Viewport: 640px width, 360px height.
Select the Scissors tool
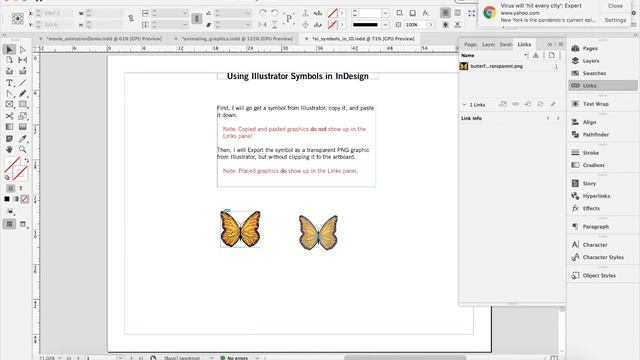9,116
